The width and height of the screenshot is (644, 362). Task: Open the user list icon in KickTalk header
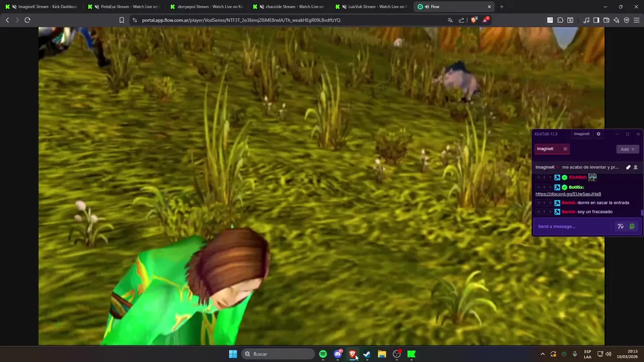(x=635, y=167)
